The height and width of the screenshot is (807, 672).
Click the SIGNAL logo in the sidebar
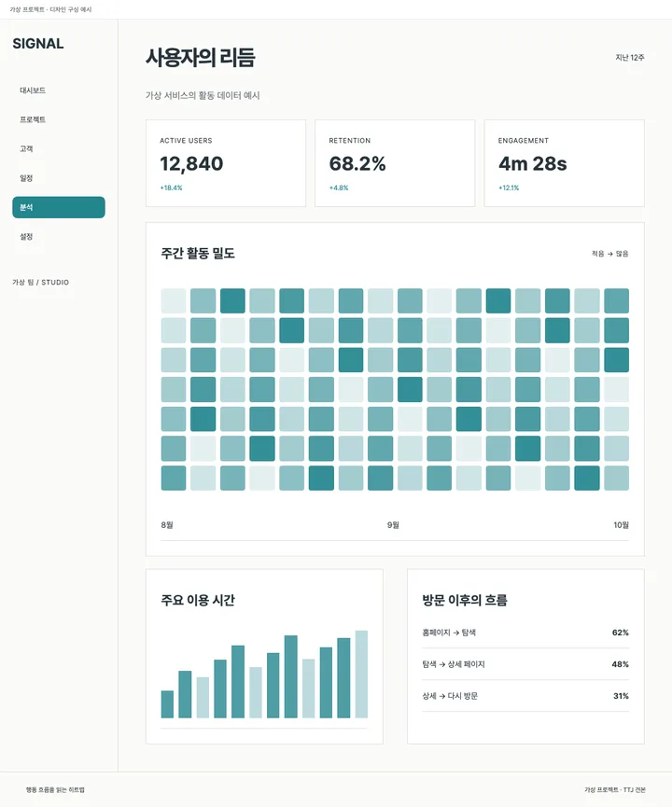pyautogui.click(x=38, y=44)
